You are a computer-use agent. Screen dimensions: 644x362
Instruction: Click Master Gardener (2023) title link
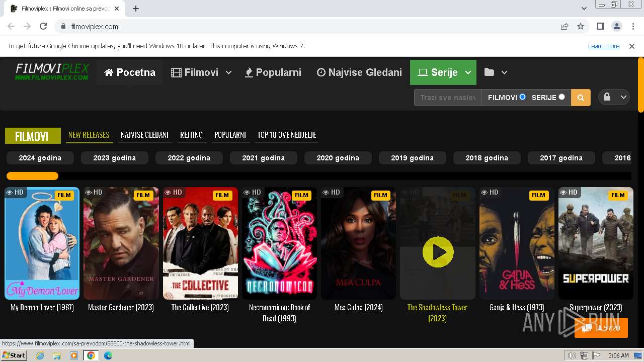pos(121,307)
